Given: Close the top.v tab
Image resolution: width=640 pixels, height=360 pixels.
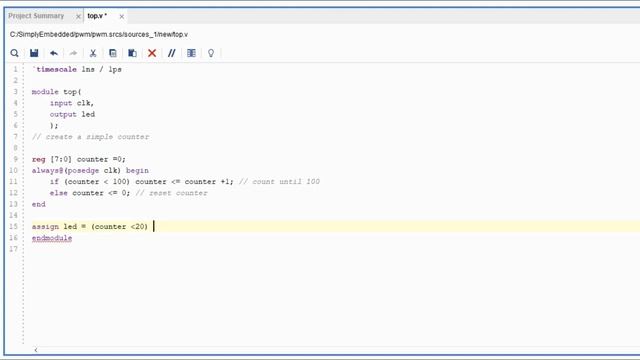Looking at the screenshot, I should [121, 16].
